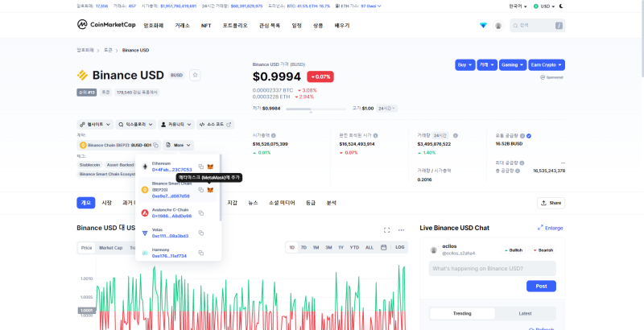Click the Share button
This screenshot has height=330, width=644.
tap(551, 203)
